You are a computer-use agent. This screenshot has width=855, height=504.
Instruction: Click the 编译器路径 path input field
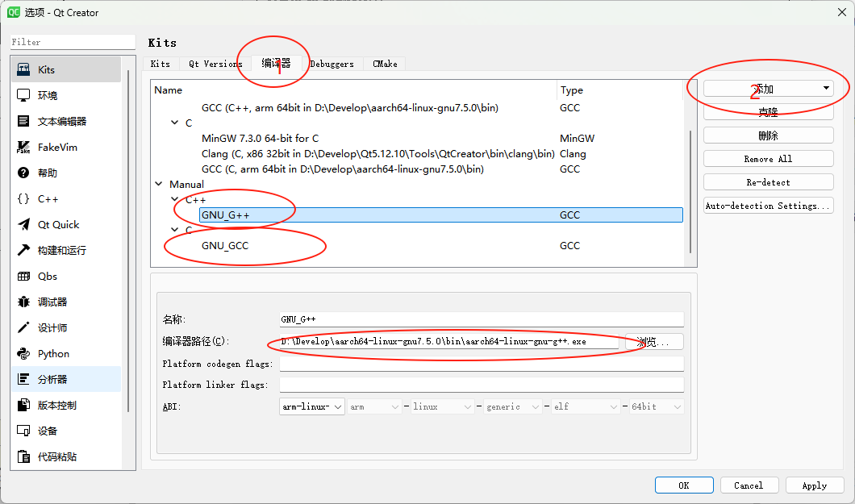coord(449,342)
